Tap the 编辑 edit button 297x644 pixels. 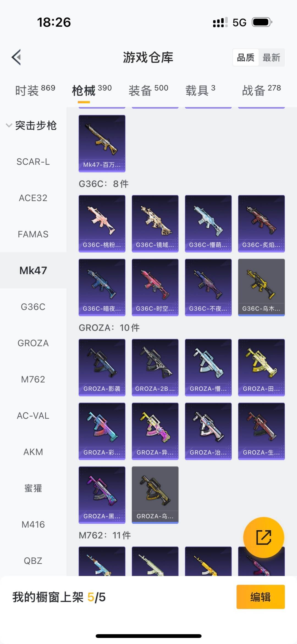coord(260,597)
